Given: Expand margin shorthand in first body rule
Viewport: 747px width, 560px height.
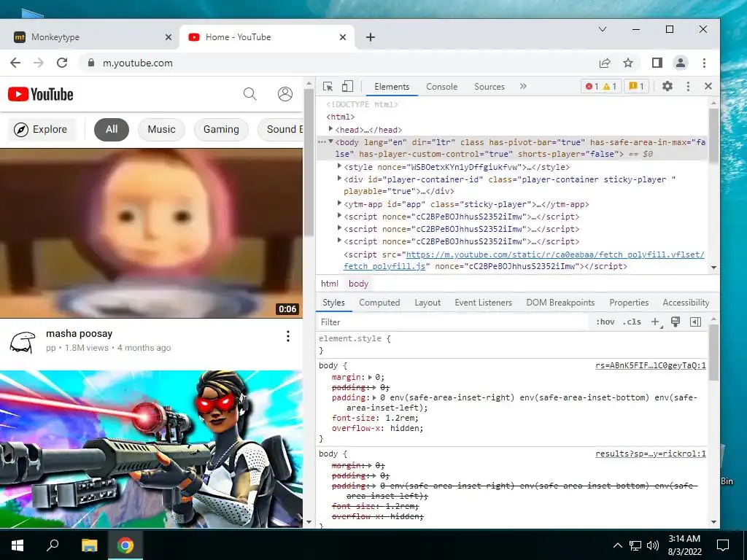Looking at the screenshot, I should [x=371, y=377].
